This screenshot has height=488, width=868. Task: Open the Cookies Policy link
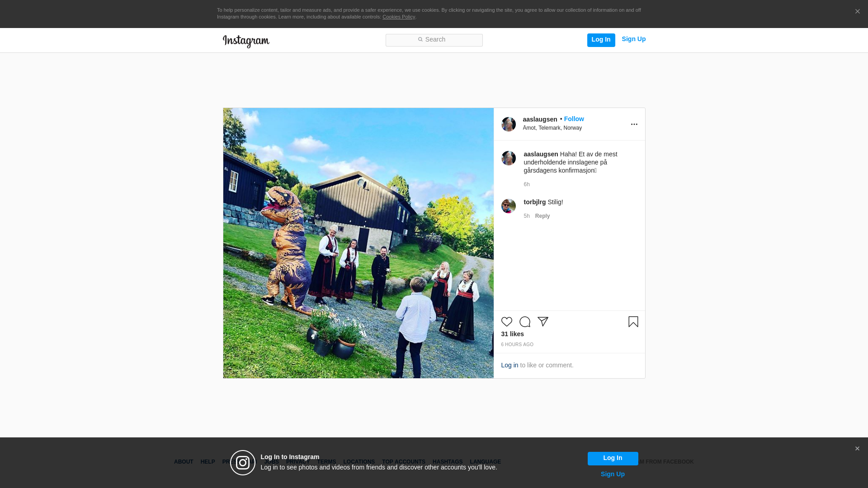[x=399, y=17]
